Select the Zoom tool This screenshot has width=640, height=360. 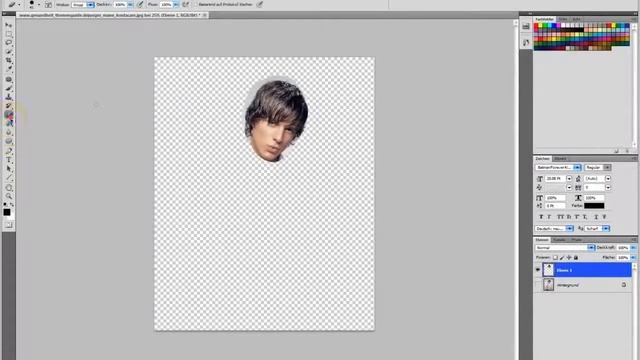[x=9, y=196]
